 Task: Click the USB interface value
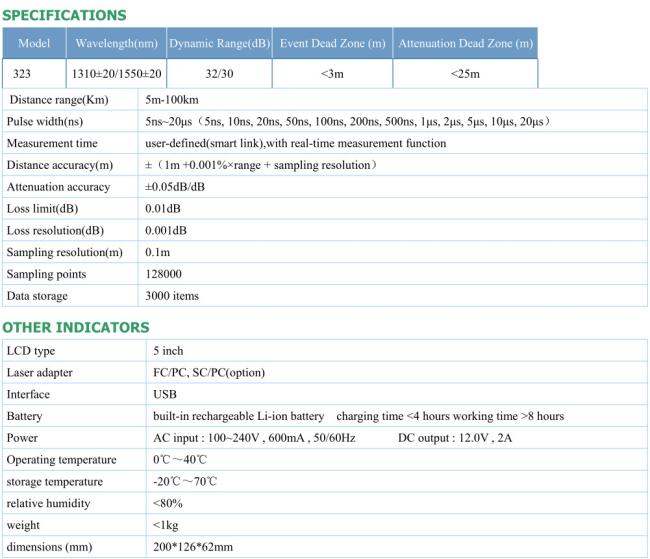(165, 394)
